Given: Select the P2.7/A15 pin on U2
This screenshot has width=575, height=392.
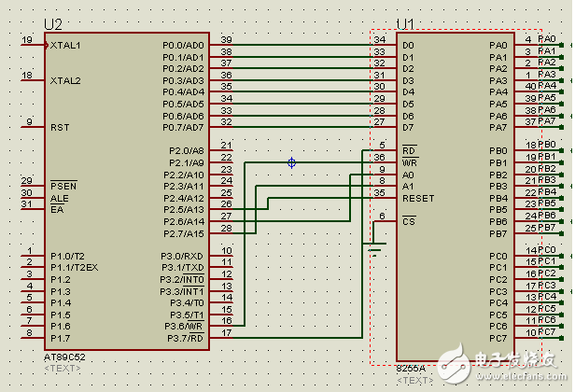Looking at the screenshot, I should [x=183, y=232].
